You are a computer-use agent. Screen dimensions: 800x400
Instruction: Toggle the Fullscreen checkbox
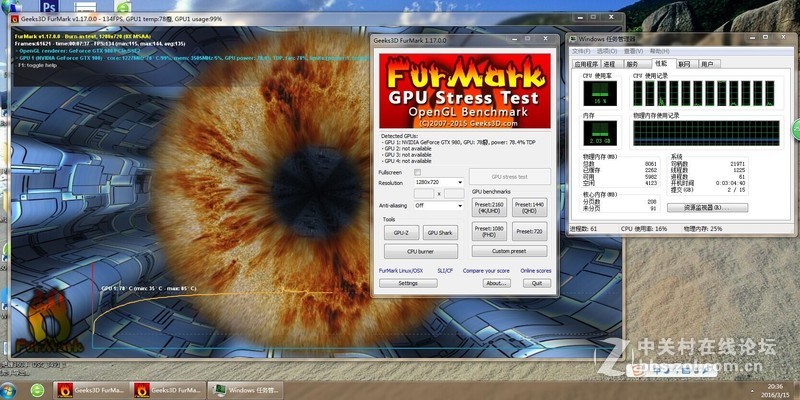pyautogui.click(x=417, y=172)
